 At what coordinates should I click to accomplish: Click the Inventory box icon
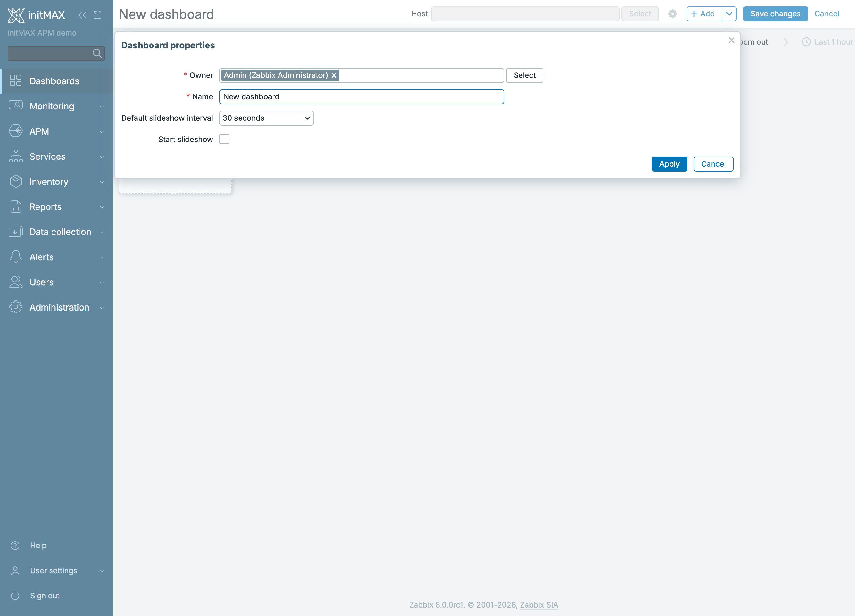(x=16, y=181)
